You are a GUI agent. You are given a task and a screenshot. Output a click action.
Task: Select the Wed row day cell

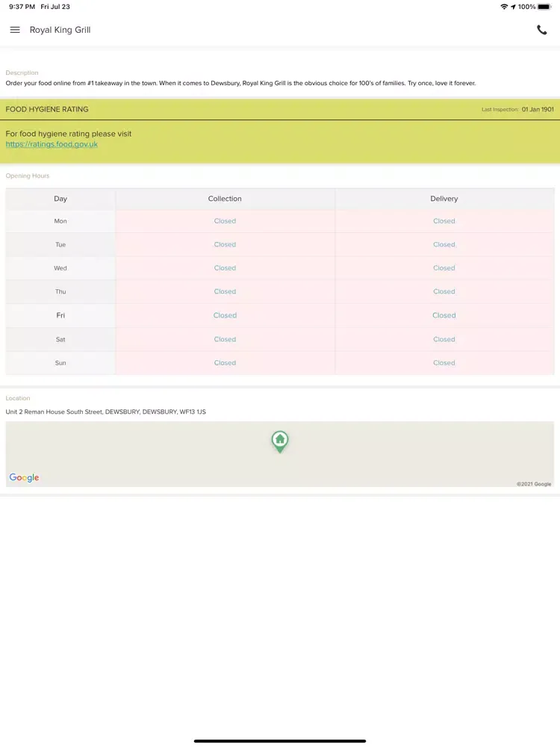[60, 267]
